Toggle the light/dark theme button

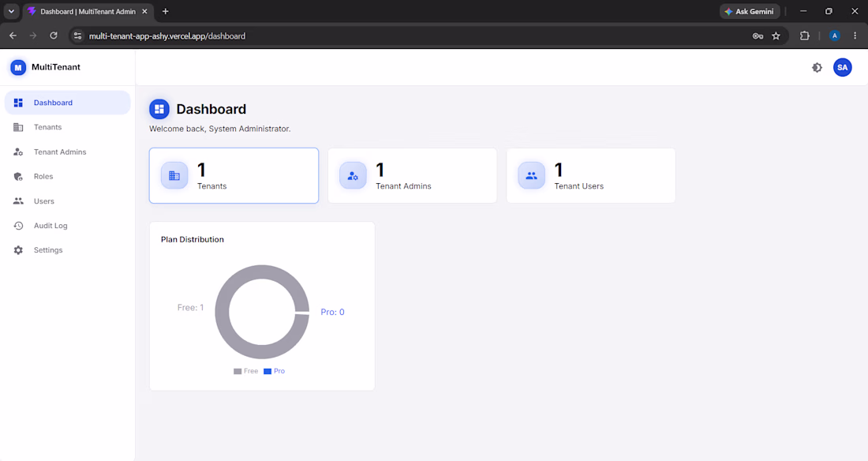coord(817,68)
